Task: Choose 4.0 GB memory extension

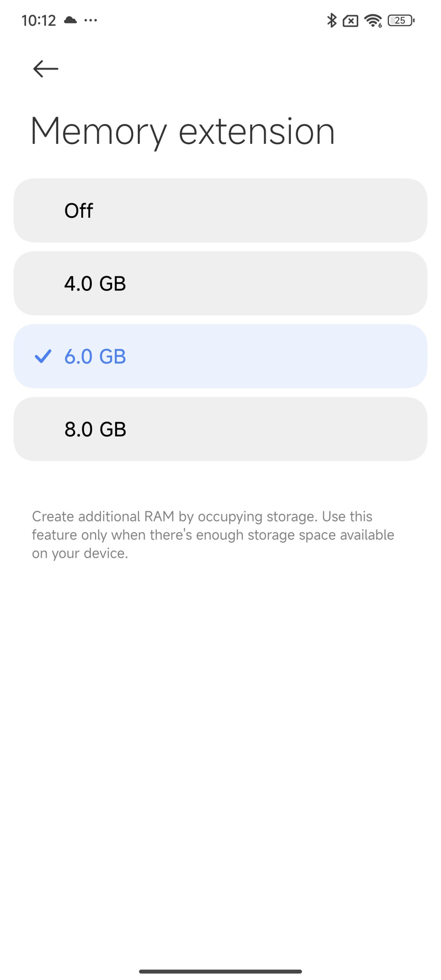Action: click(x=220, y=283)
